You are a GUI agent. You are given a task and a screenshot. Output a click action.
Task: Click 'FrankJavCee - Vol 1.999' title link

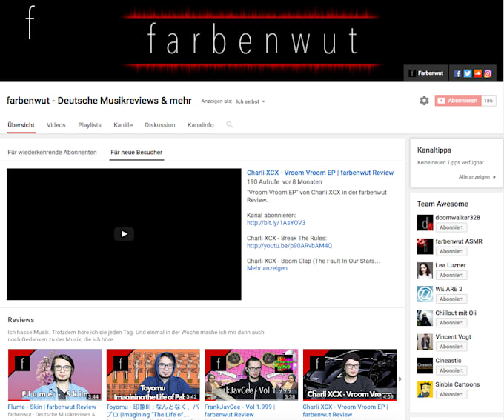tap(240, 410)
